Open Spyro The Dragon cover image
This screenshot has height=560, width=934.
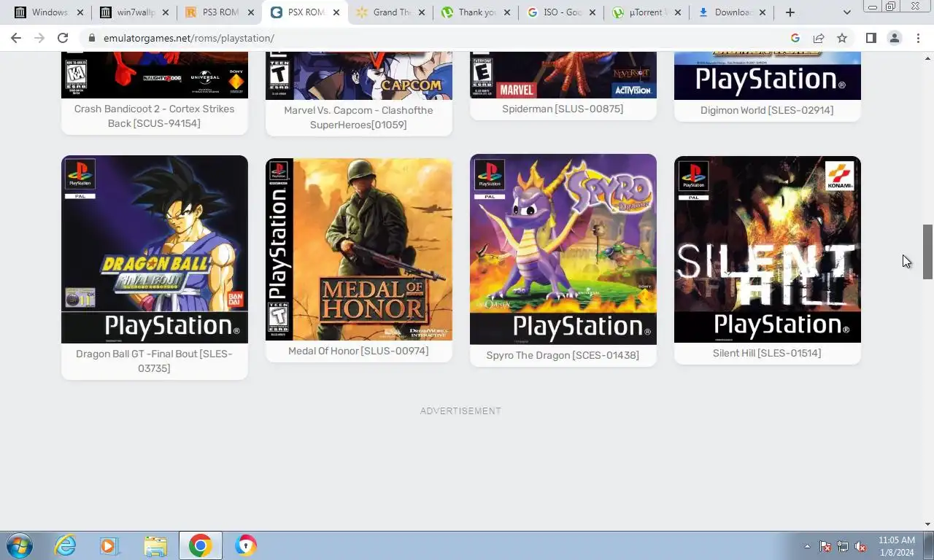[563, 249]
